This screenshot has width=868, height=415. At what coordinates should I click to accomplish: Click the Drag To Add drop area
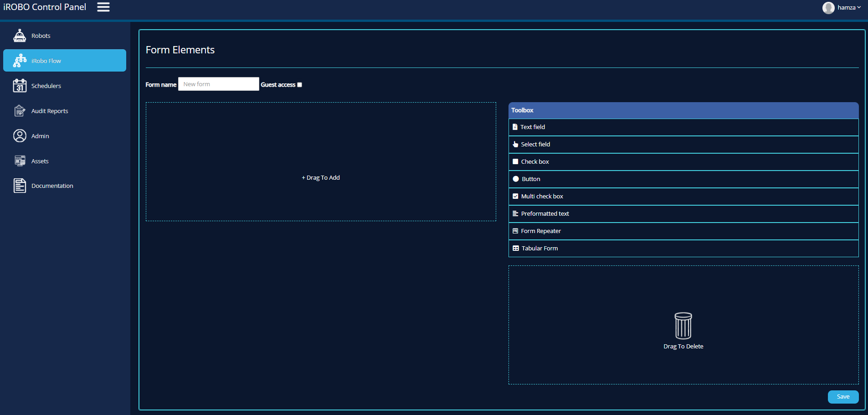point(321,177)
